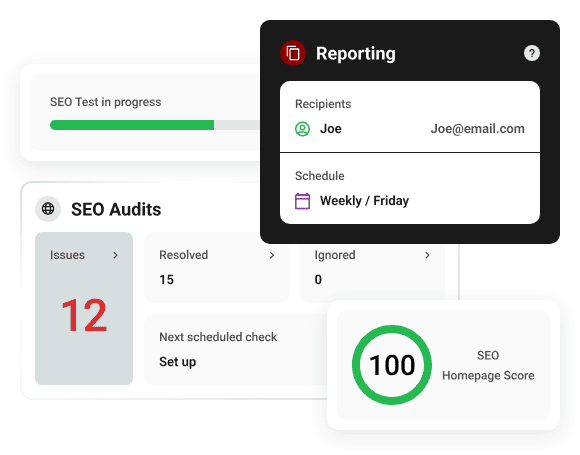Expand the Issues chevron arrow
This screenshot has height=455, width=580.
[115, 255]
